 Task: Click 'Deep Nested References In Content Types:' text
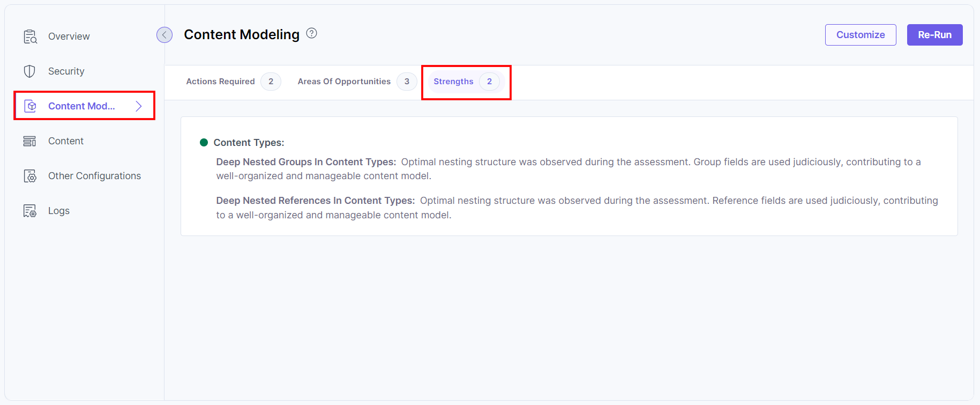pos(316,201)
